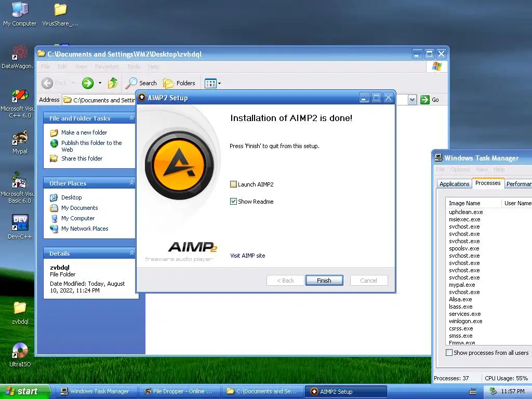The image size is (532, 399).
Task: Select the Mypal browser desktop icon
Action: (20, 142)
